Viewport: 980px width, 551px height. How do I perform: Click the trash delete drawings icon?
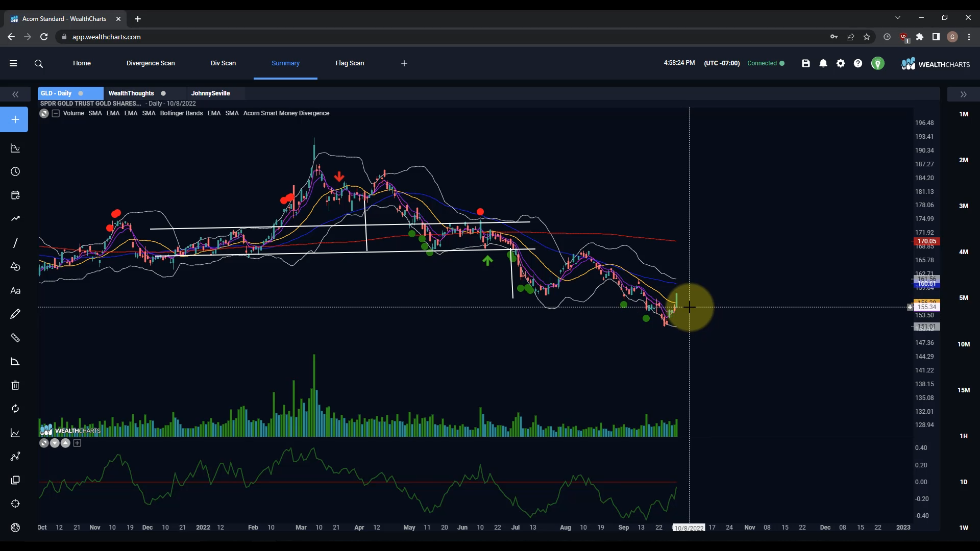[x=15, y=385]
